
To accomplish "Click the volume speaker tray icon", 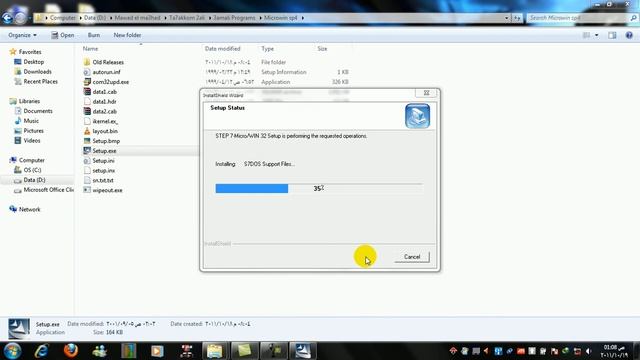I will pos(588,351).
